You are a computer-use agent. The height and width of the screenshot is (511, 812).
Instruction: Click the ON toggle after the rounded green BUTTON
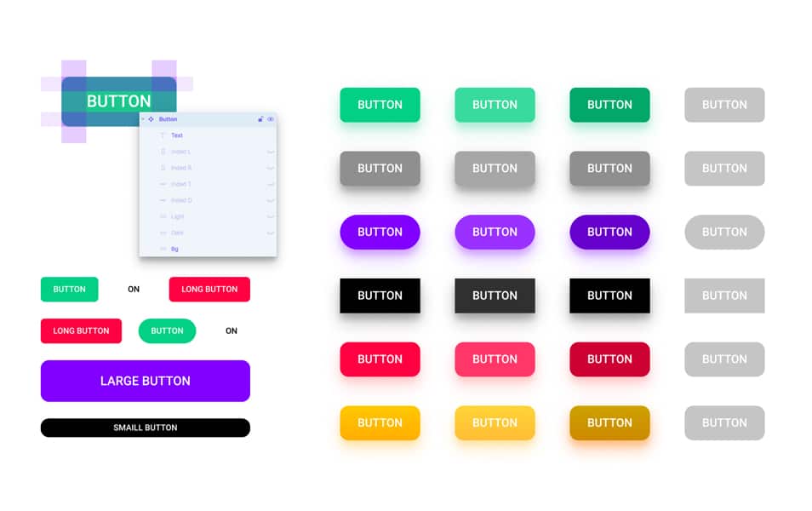(x=231, y=330)
